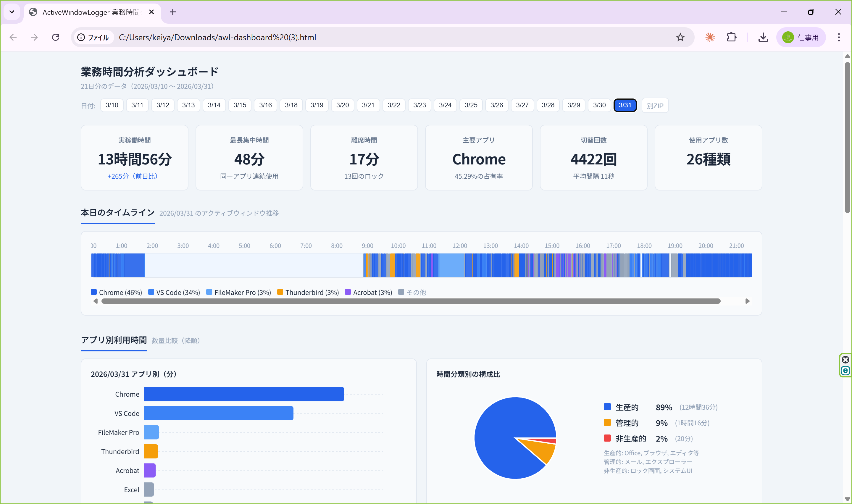Select the 本日のタイムライン section tab
This screenshot has width=852, height=504.
(x=117, y=213)
